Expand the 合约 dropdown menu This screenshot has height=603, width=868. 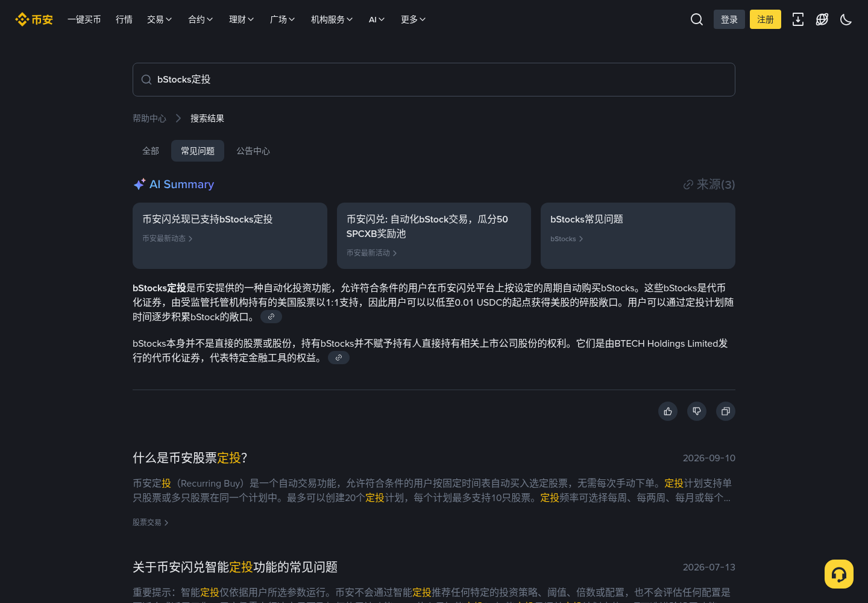click(x=200, y=19)
